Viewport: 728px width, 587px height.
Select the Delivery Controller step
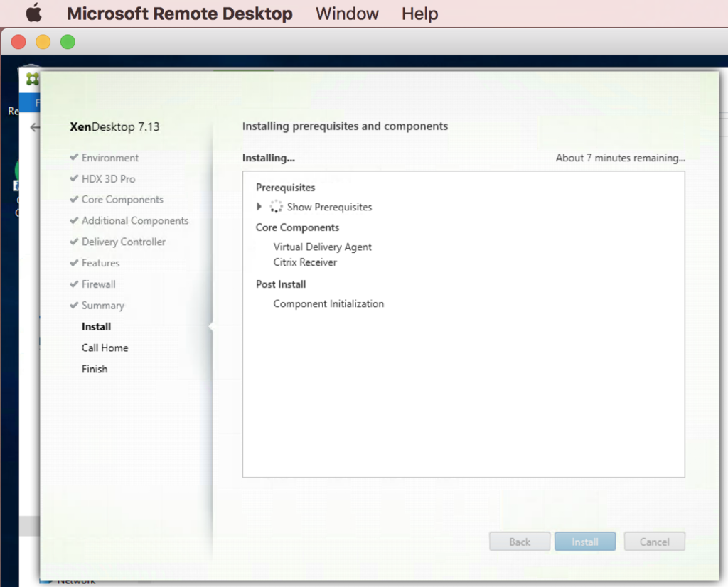124,242
